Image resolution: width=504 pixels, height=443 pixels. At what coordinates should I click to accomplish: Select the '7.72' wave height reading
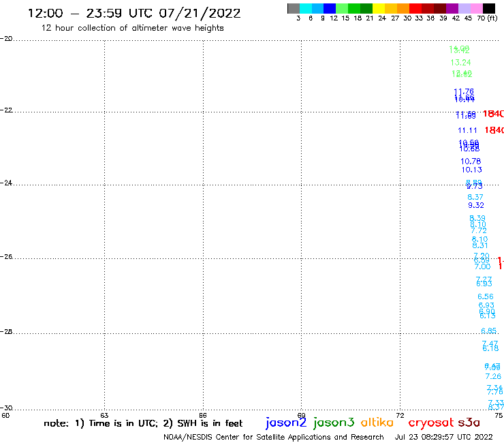click(479, 230)
